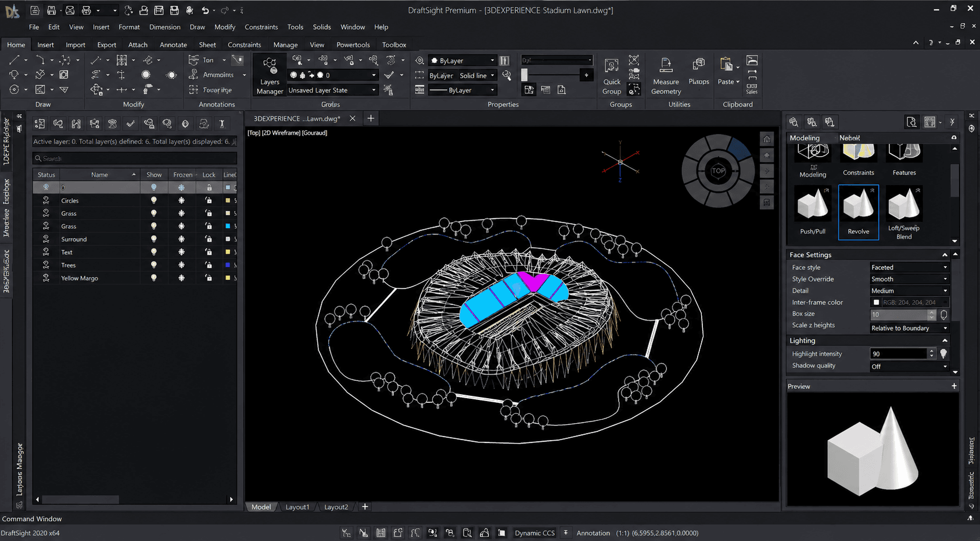Screen dimensions: 980x541
Task: Choose the Loft/Sweep Blend tool
Action: coord(904,213)
